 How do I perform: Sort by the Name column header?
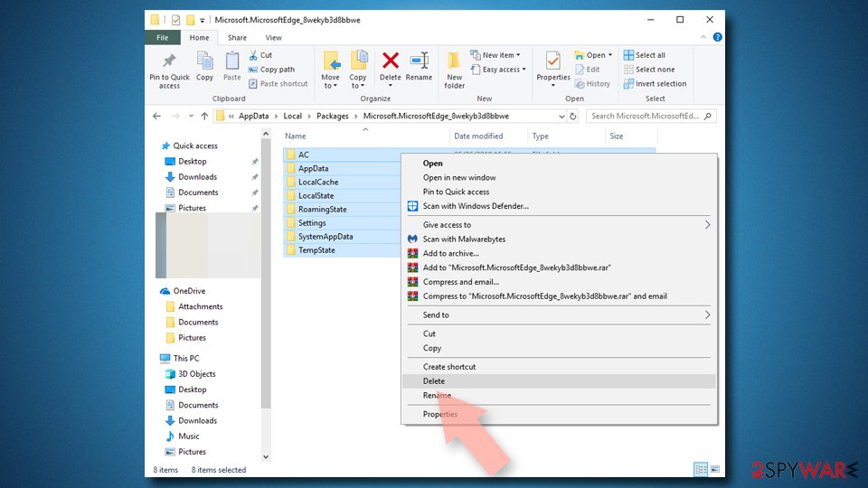tap(295, 136)
